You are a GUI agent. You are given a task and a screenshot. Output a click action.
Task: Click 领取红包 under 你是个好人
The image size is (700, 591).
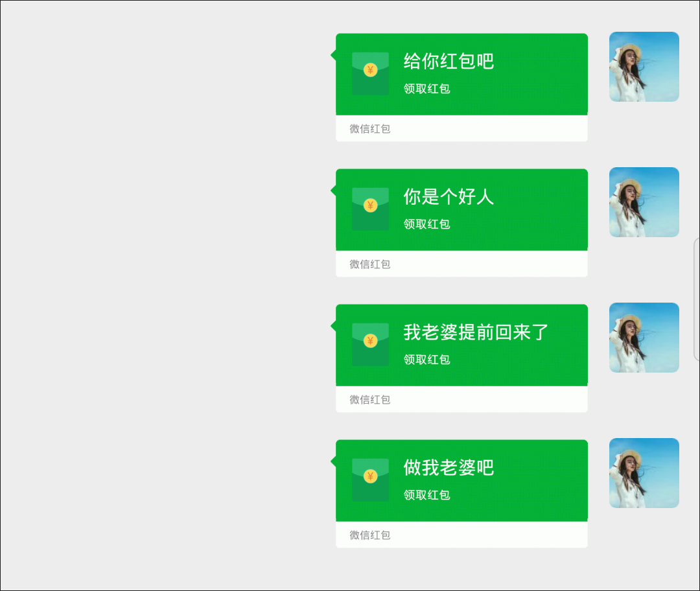426,224
